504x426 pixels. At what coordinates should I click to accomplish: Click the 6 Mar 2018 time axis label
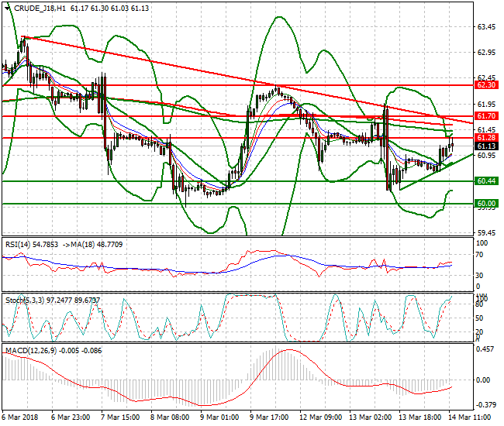(x=20, y=417)
